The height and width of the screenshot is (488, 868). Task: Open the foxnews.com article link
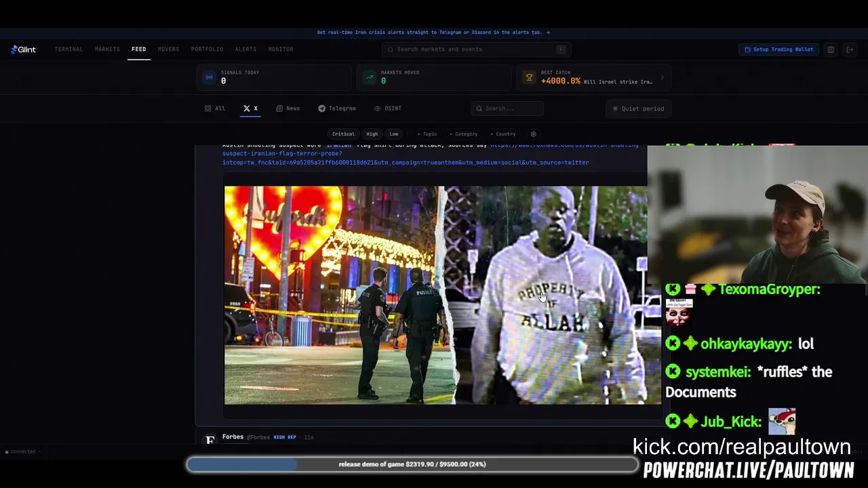pyautogui.click(x=430, y=154)
